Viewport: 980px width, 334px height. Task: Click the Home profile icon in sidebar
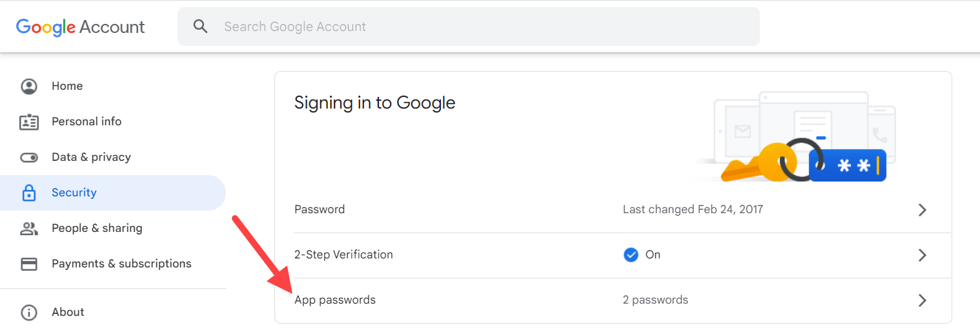point(29,87)
